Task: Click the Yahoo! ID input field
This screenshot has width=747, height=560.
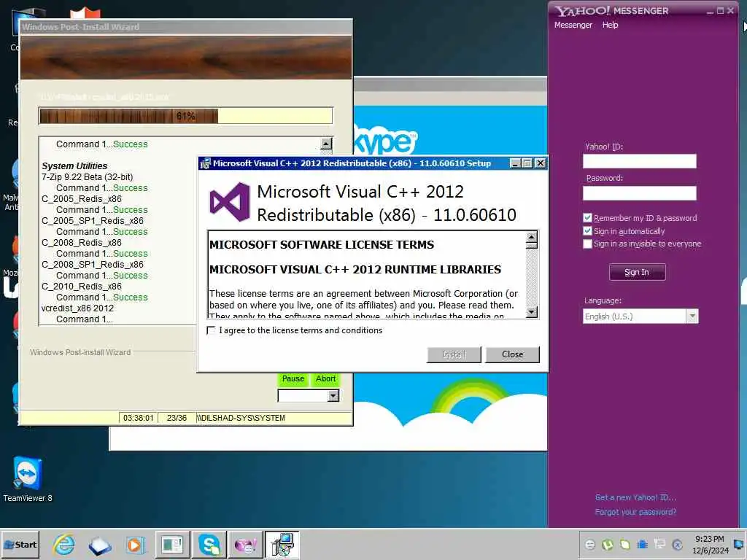Action: click(x=639, y=161)
